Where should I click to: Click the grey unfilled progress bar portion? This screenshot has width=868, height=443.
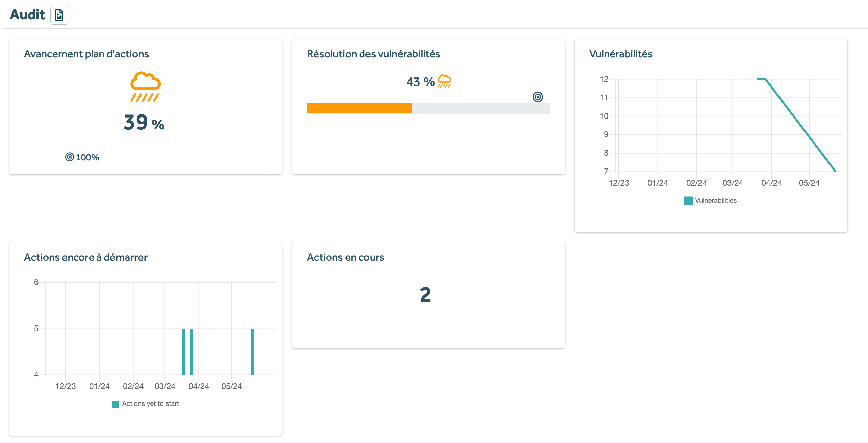point(480,108)
